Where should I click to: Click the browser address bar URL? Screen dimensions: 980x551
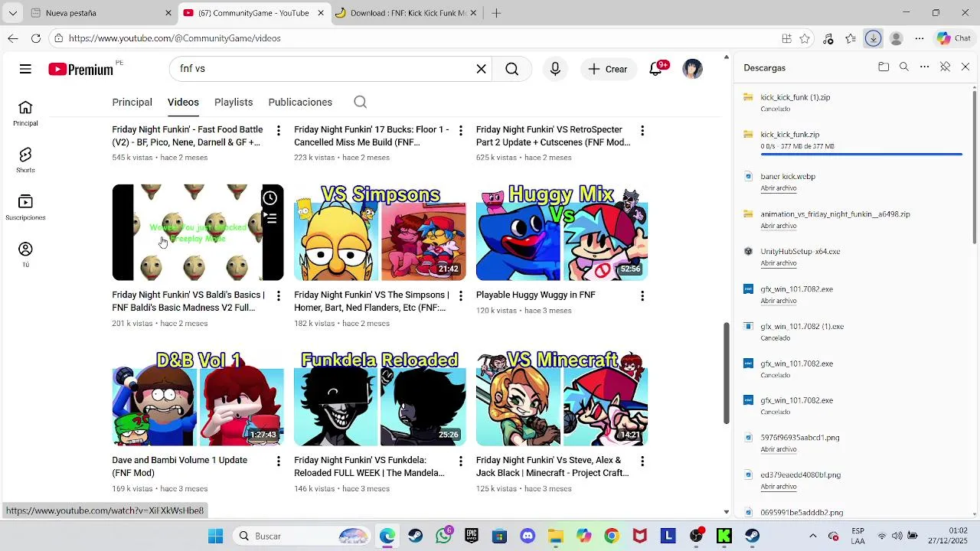pos(175,38)
